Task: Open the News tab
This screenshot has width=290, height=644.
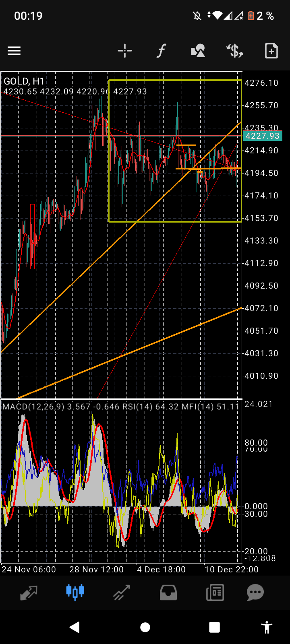Action: tap(215, 592)
